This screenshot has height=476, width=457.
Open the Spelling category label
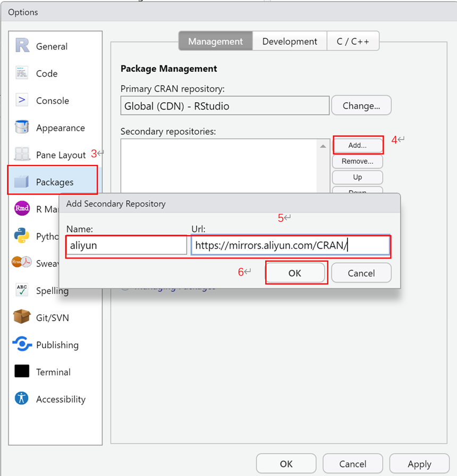pyautogui.click(x=52, y=290)
